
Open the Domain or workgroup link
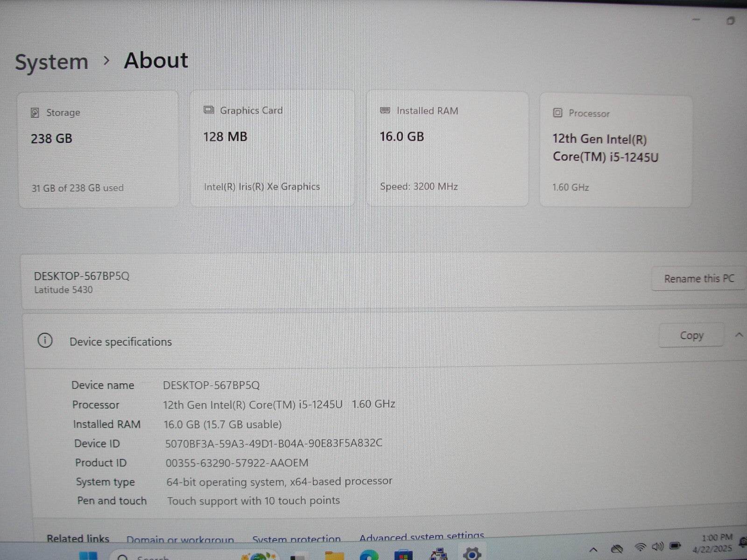[180, 539]
